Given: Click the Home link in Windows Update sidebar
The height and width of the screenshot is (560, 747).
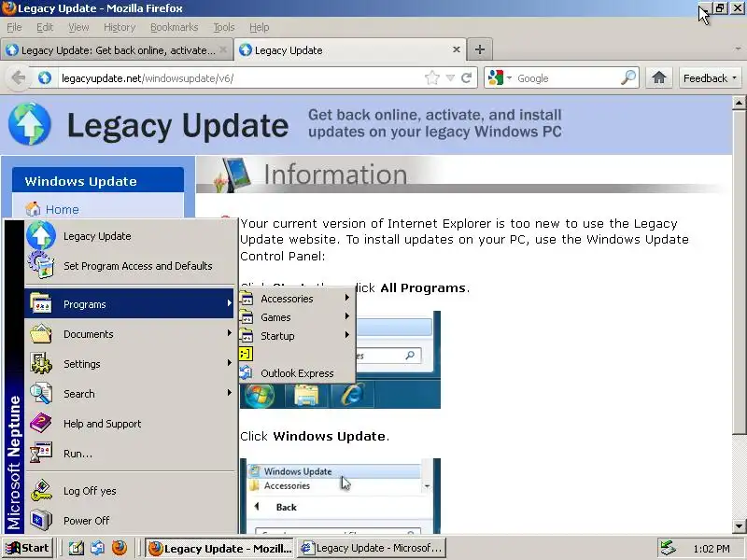Looking at the screenshot, I should click(x=62, y=209).
